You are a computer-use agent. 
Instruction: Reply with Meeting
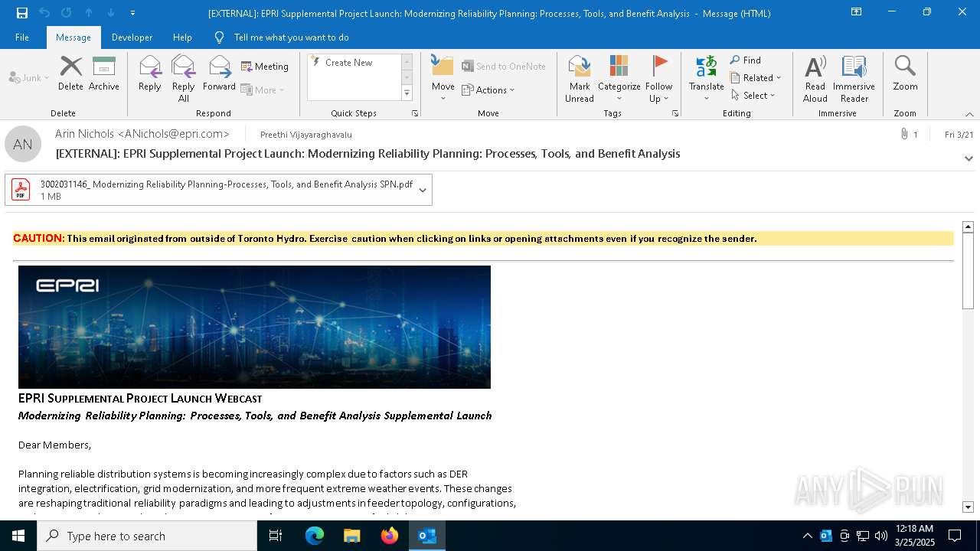(265, 67)
